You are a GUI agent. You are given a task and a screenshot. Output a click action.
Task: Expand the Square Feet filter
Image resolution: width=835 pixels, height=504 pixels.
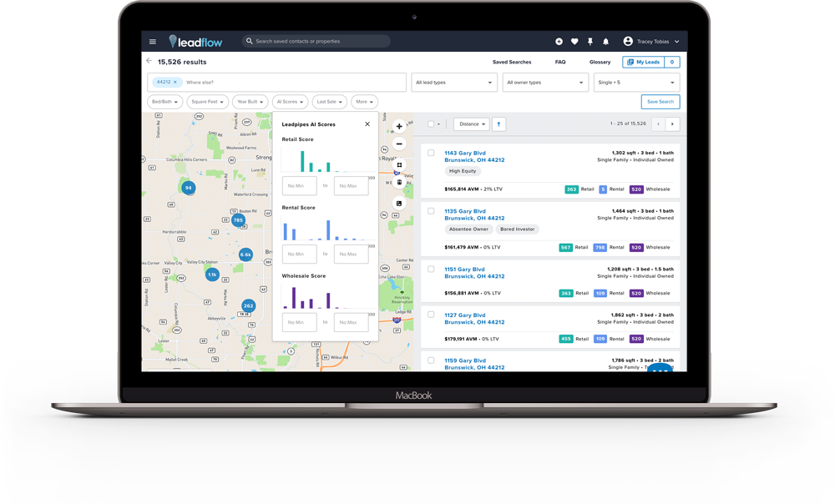[208, 102]
